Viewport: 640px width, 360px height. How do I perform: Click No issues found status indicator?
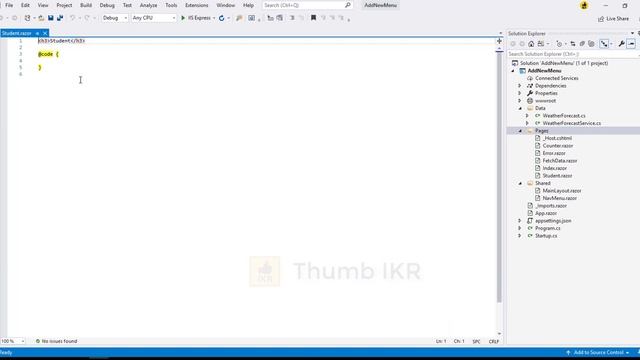(56, 341)
